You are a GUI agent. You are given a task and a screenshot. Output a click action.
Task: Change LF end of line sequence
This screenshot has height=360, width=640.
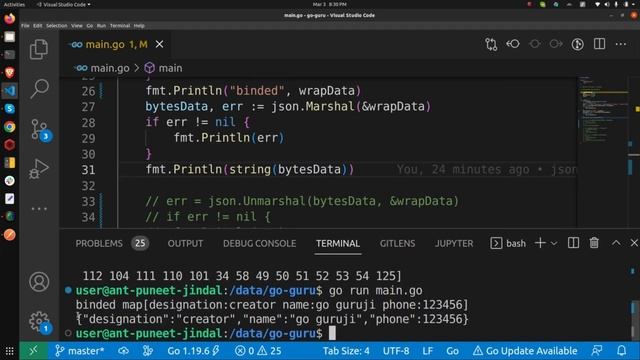[x=428, y=351]
